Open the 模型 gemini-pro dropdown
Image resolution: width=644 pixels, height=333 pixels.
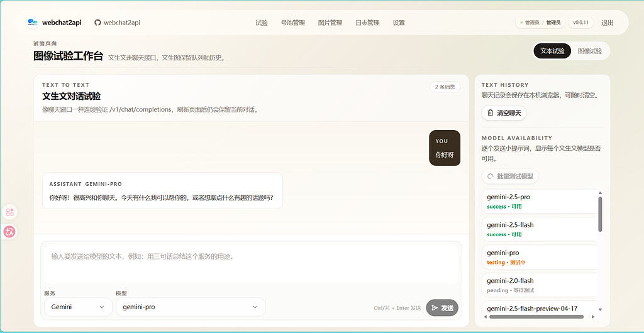(x=191, y=307)
